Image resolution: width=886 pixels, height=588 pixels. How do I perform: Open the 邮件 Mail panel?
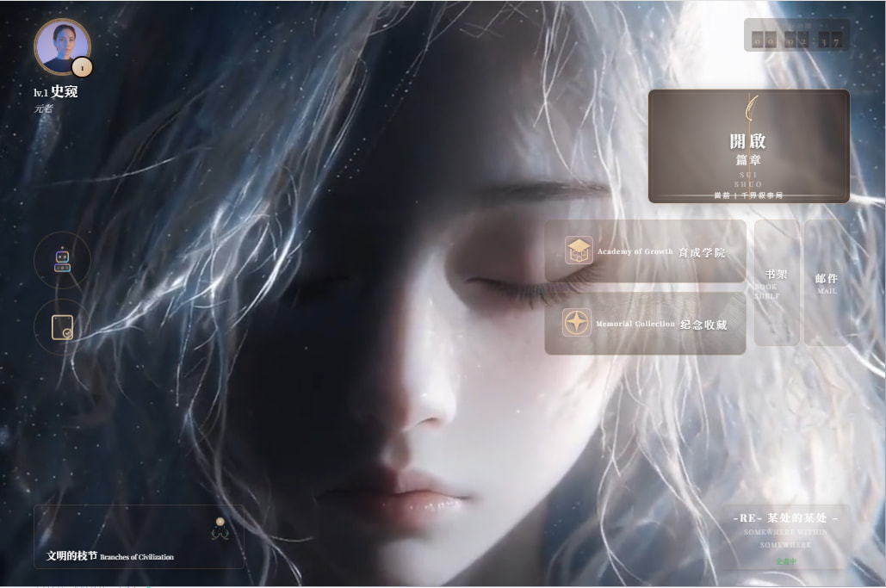pyautogui.click(x=827, y=282)
